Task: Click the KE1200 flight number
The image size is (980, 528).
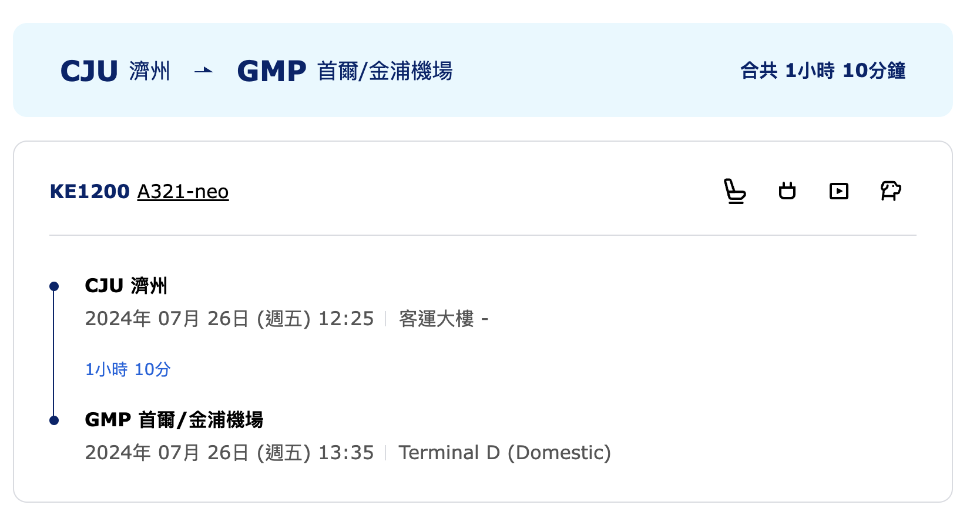Action: (x=89, y=192)
